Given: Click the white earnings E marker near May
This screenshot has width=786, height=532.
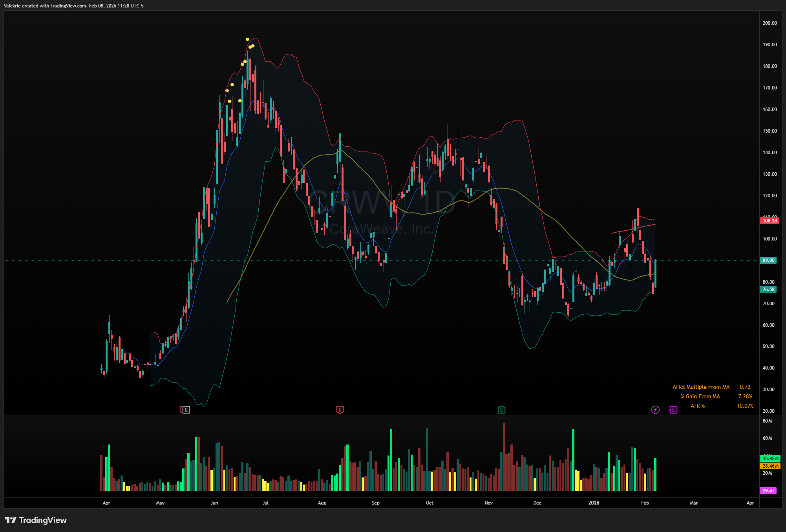Looking at the screenshot, I should click(x=186, y=410).
